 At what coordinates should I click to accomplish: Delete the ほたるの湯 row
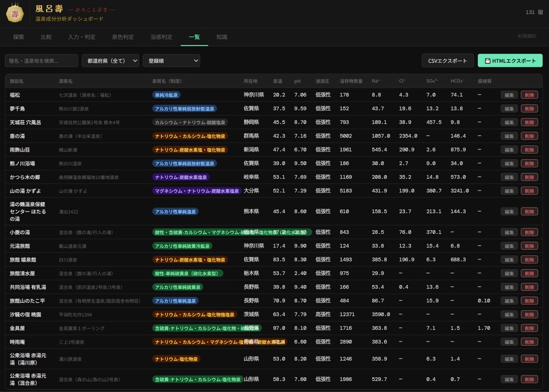529,211
